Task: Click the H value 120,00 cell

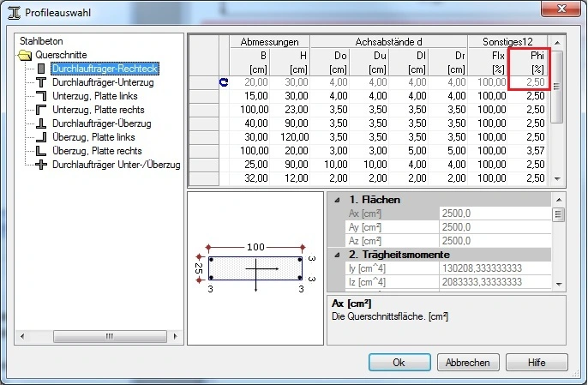Action: tap(290, 137)
